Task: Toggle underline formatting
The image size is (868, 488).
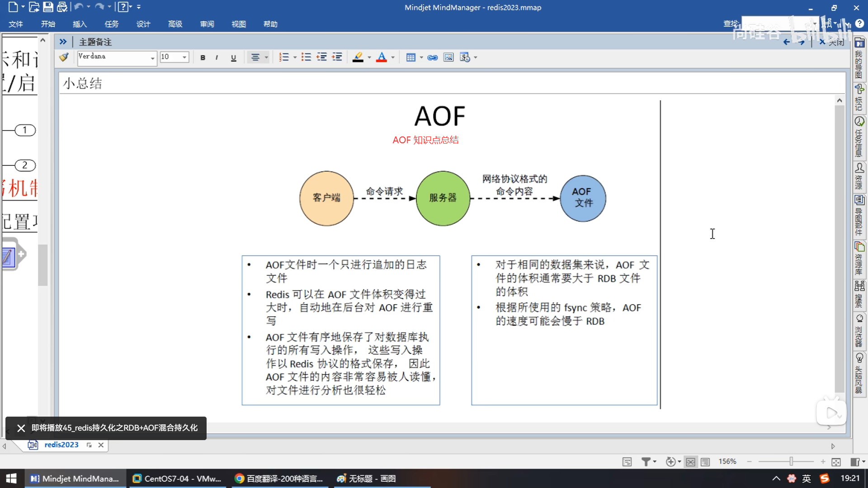Action: pyautogui.click(x=233, y=57)
